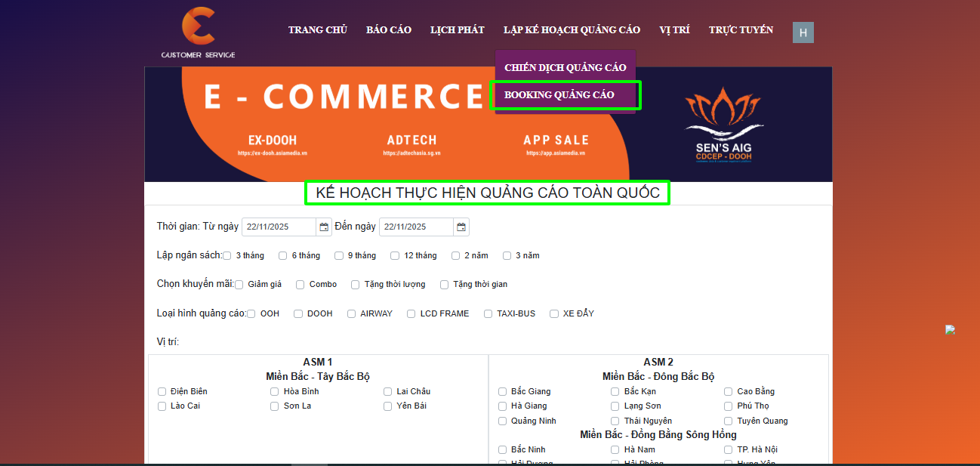
Task: Select Chiến dịch quảng cáo submenu item
Action: pyautogui.click(x=565, y=67)
